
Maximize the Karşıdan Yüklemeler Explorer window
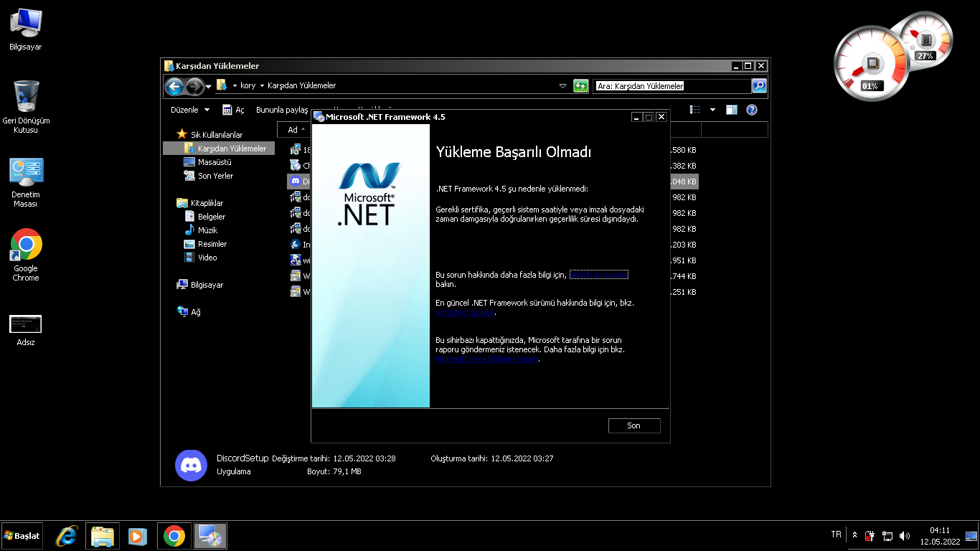point(748,66)
